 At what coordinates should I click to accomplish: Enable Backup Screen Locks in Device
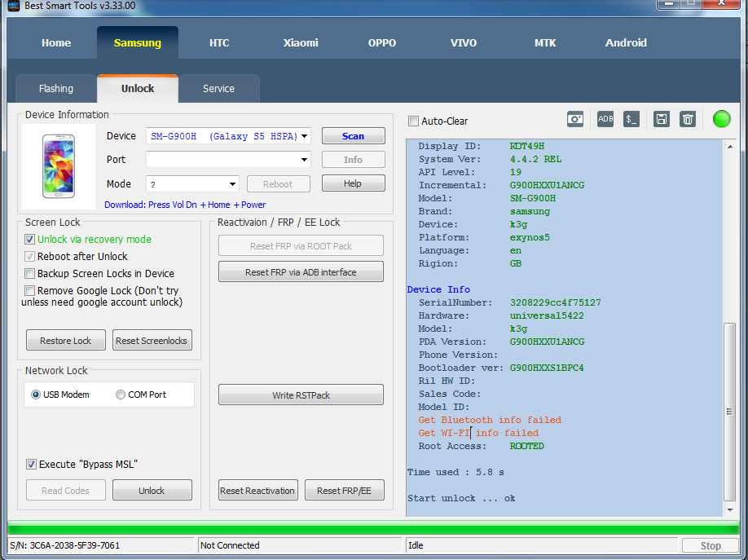point(29,274)
